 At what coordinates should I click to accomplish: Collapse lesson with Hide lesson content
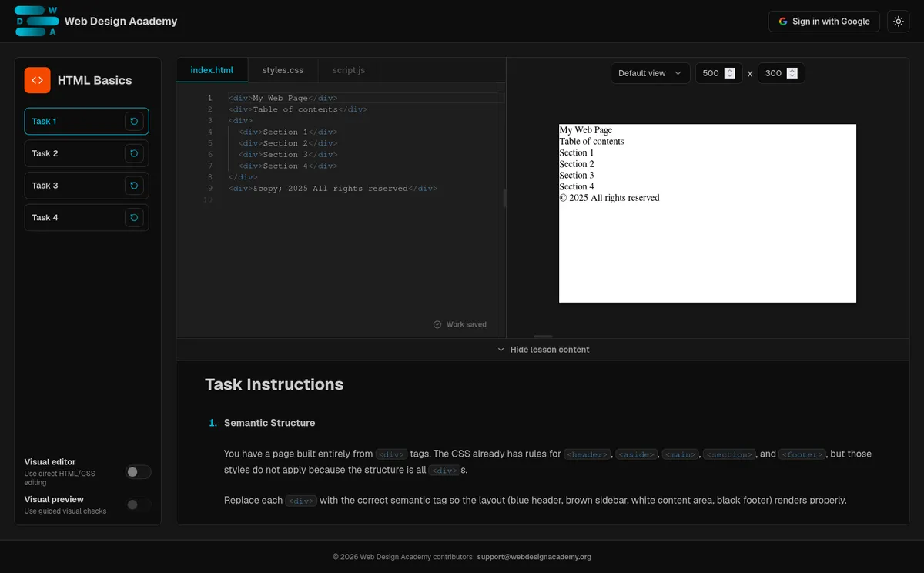pos(543,350)
